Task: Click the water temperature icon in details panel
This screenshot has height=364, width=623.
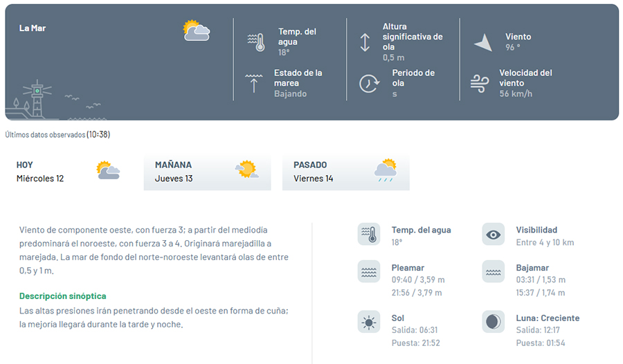Action: (x=369, y=235)
